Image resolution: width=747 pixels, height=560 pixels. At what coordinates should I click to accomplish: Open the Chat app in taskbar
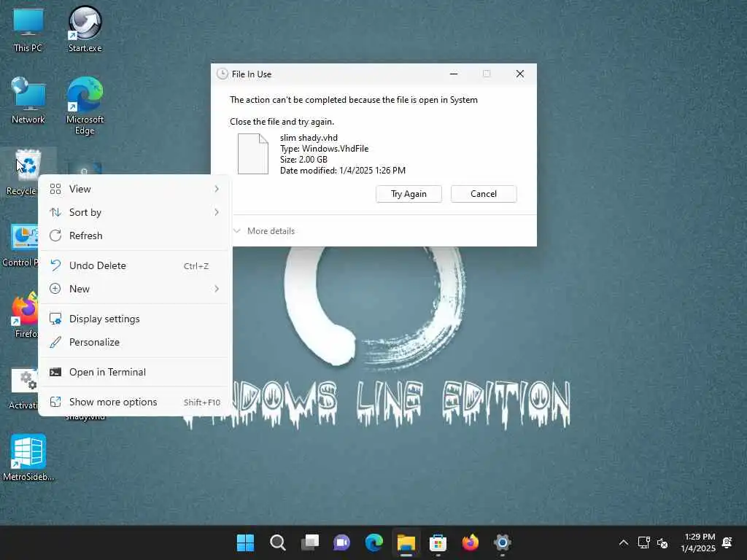click(341, 542)
